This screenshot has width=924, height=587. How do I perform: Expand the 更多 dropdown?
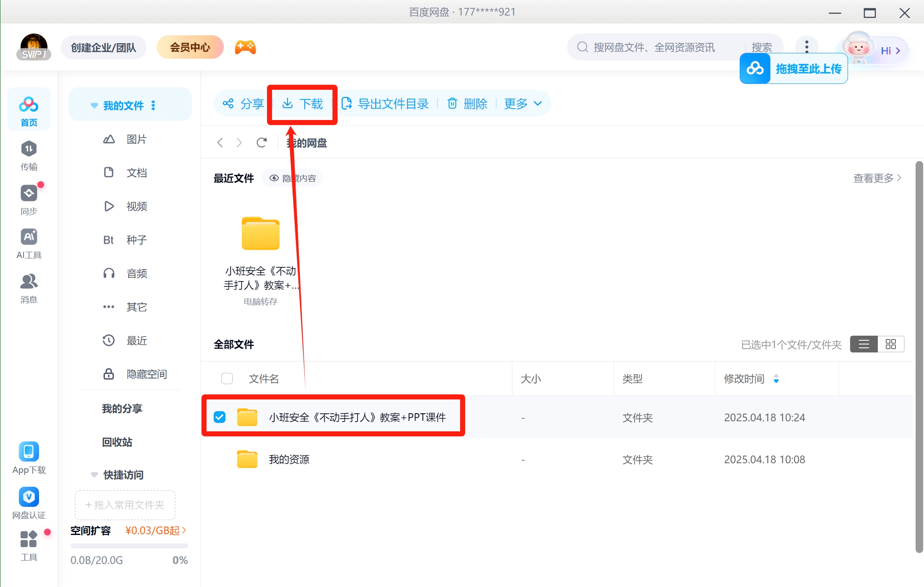(523, 104)
